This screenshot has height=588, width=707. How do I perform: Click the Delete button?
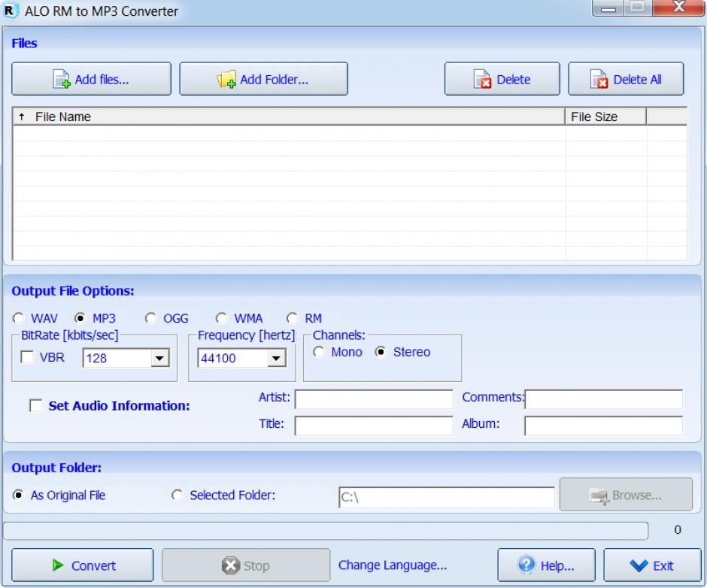click(x=502, y=79)
